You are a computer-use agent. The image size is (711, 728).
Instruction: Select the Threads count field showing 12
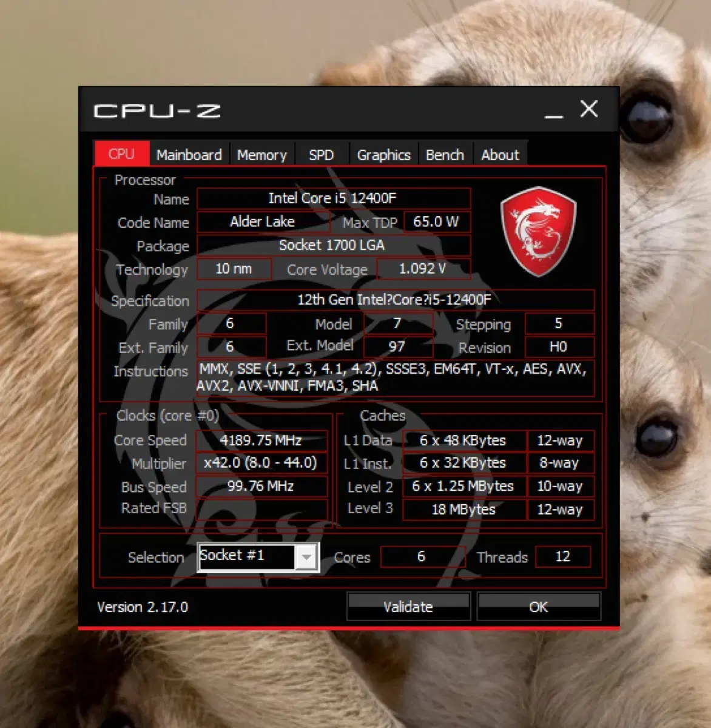[563, 556]
